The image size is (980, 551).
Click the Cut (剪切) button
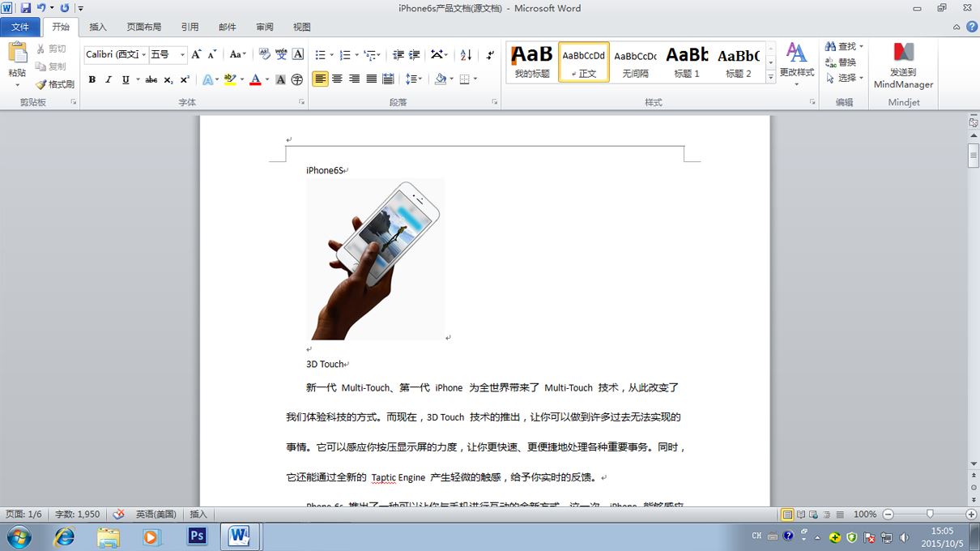point(51,49)
